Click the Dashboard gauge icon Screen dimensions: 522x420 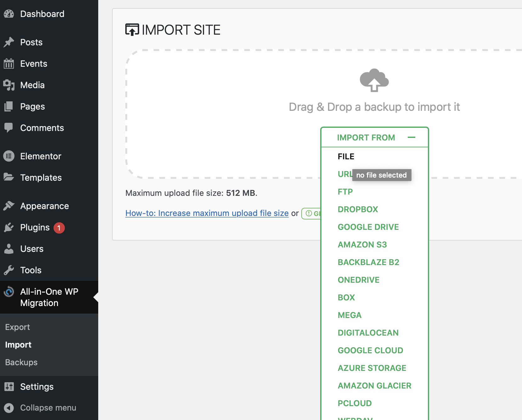pos(9,14)
